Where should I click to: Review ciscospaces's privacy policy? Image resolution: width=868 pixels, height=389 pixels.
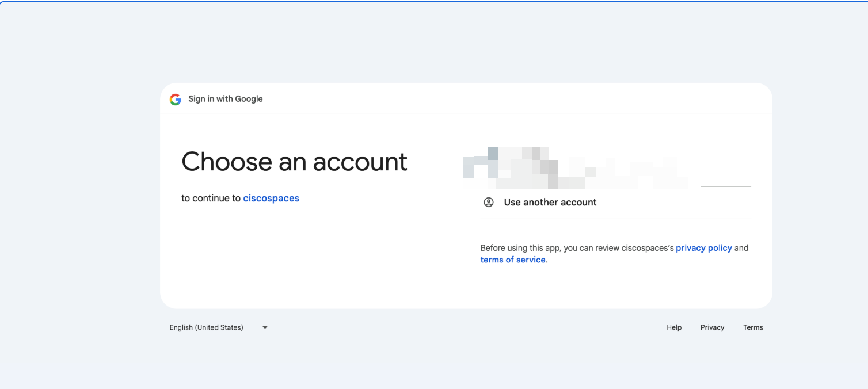point(704,247)
